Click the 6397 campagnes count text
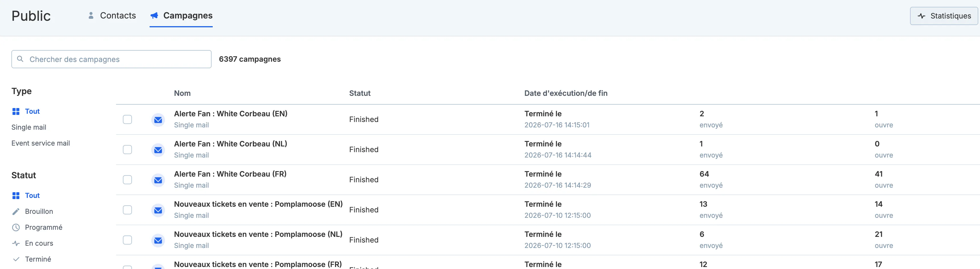The height and width of the screenshot is (269, 980). tap(250, 59)
